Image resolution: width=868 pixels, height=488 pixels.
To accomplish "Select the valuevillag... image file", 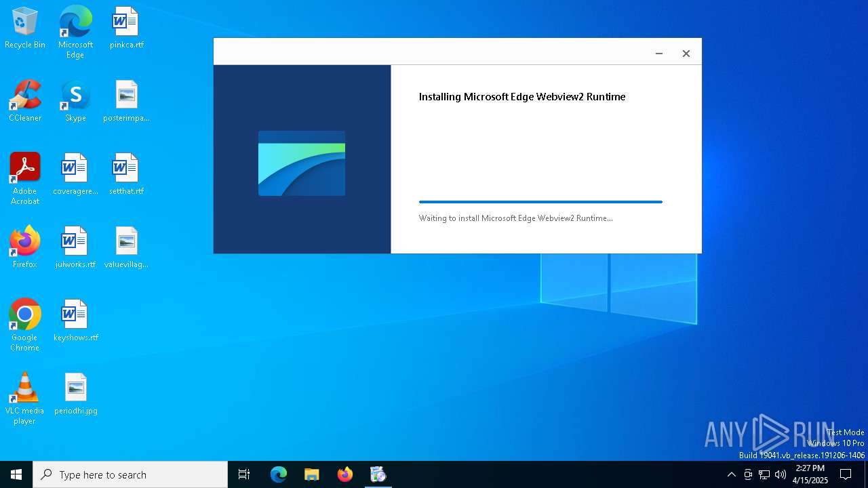I will coord(126,247).
